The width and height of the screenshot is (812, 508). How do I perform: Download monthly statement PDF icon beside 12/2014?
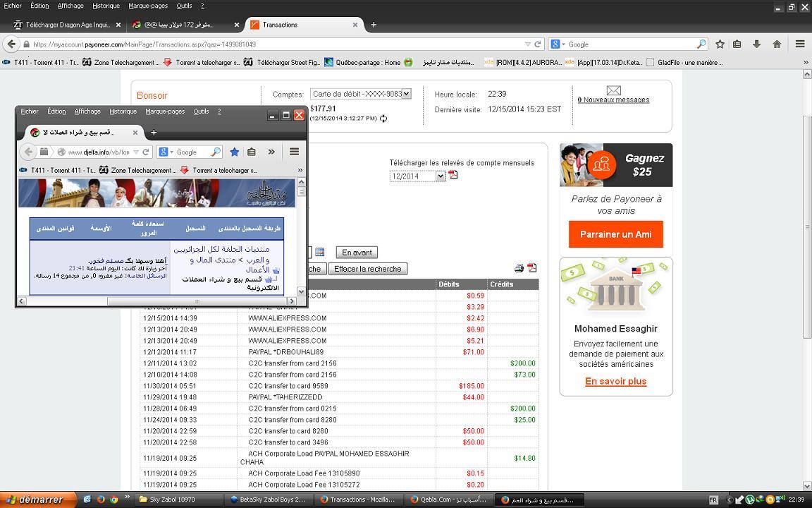coord(453,175)
